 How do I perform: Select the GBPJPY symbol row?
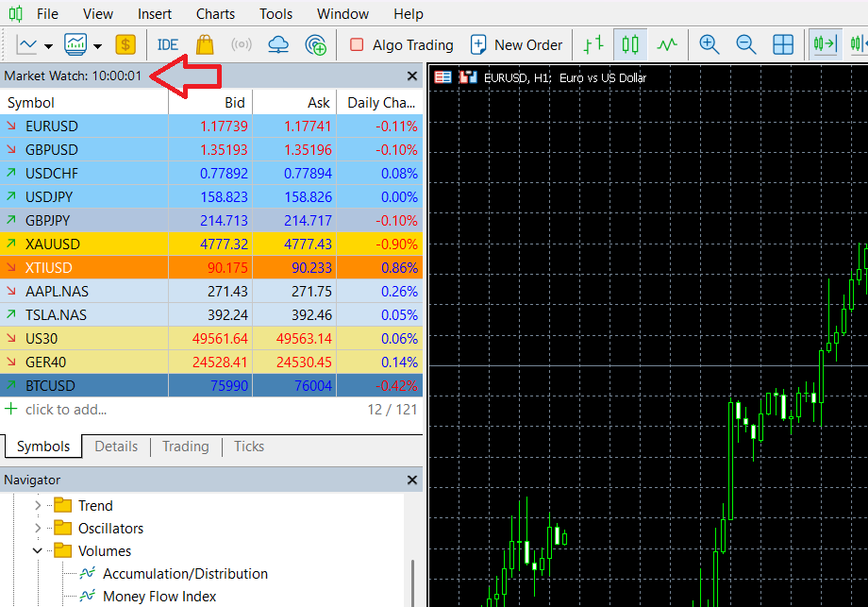pos(211,220)
